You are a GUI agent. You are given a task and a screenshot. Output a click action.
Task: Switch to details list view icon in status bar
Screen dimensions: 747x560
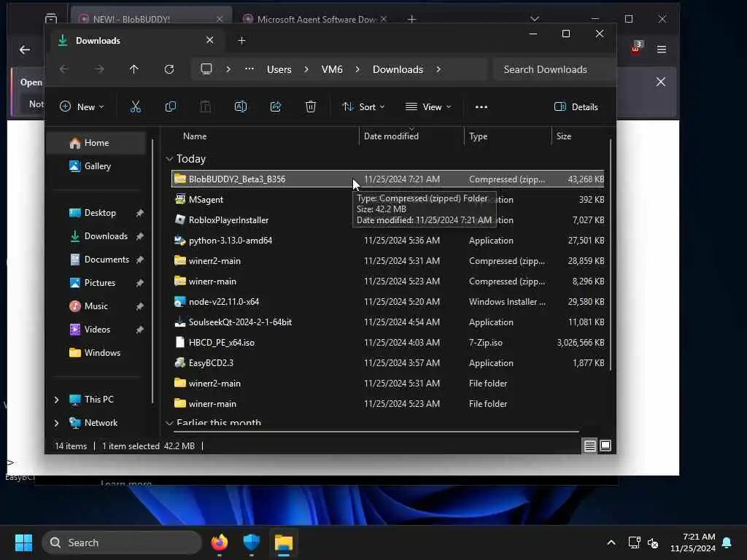(589, 446)
